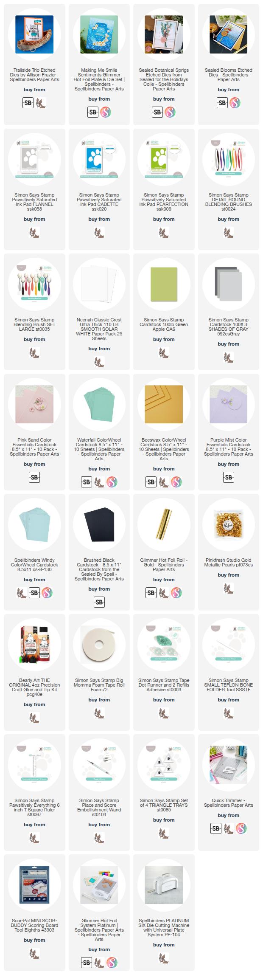Viewport: 263px width, 980px height.
Task: Click Simon Says Stamp icon under Waterfall ColorWheel Cardstock
Action: (99, 482)
